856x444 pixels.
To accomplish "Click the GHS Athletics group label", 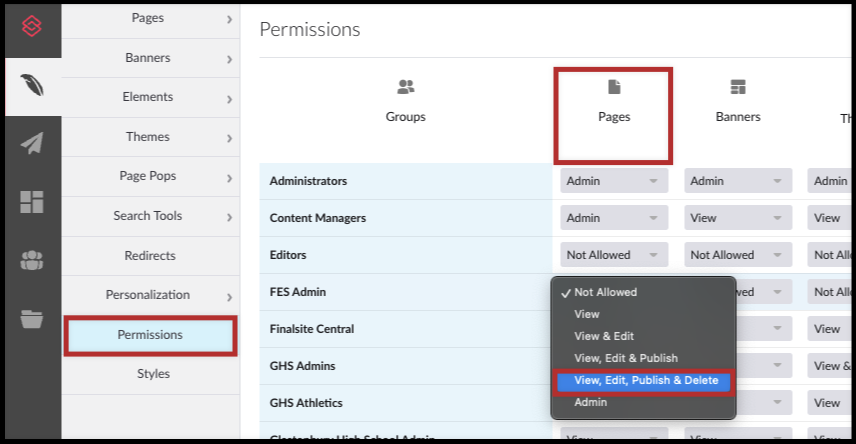I will point(306,403).
